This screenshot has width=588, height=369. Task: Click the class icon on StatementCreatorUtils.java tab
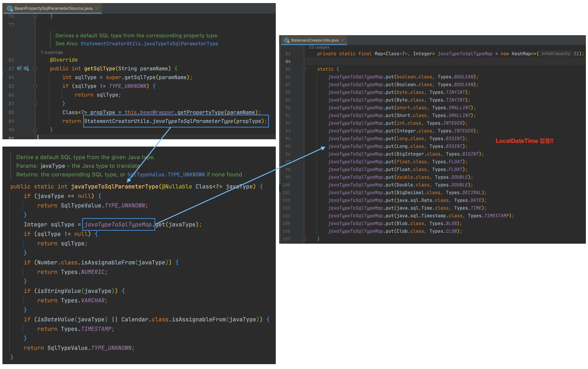tap(286, 40)
